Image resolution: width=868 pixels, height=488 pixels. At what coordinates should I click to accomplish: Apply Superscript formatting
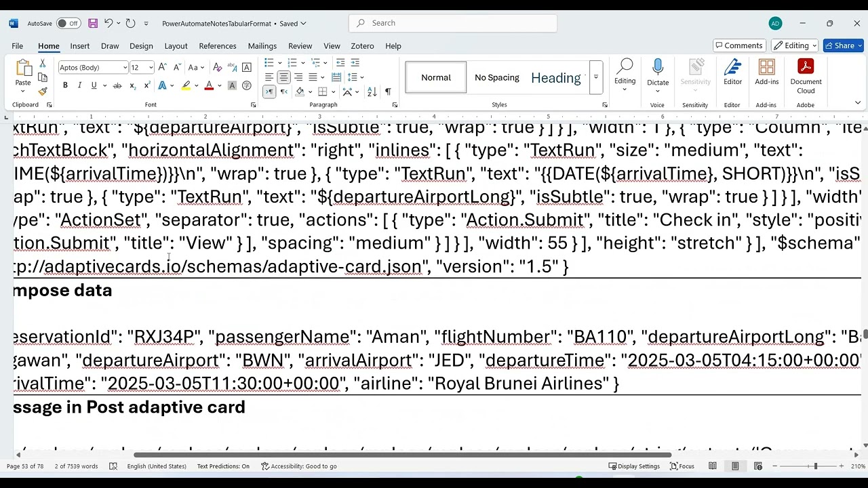click(x=146, y=85)
